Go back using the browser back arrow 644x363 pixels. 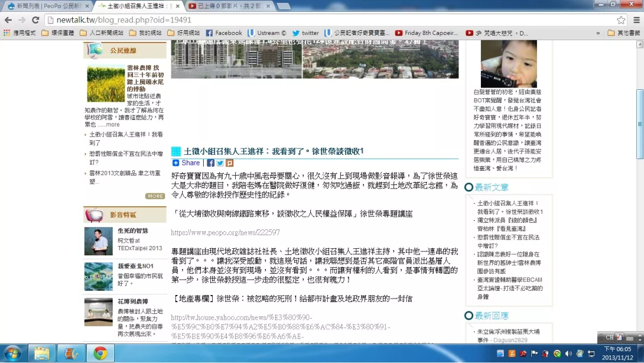(8, 20)
